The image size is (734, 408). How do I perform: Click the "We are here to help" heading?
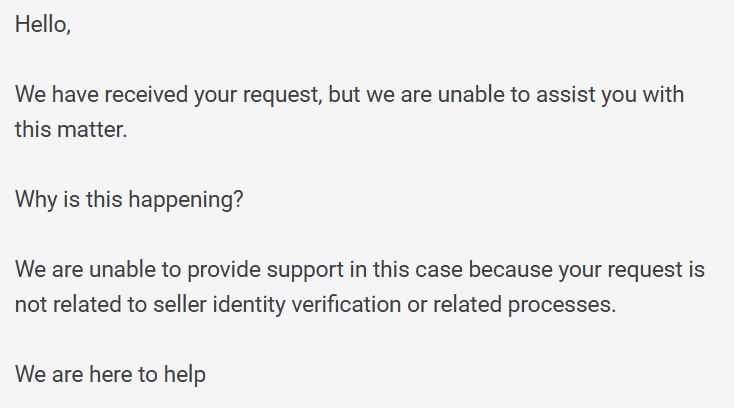coord(110,375)
